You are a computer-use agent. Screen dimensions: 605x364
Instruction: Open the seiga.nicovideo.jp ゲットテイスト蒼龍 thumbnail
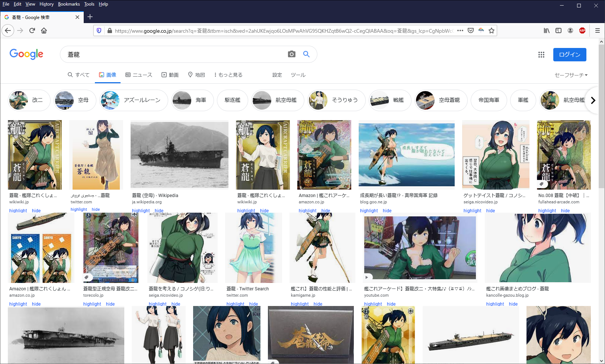click(x=496, y=155)
